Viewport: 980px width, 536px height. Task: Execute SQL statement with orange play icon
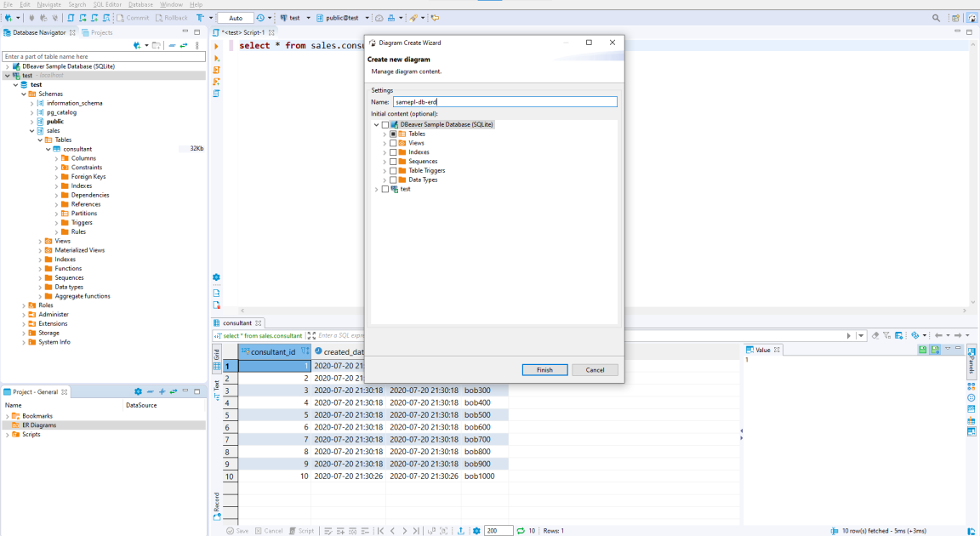(x=216, y=46)
